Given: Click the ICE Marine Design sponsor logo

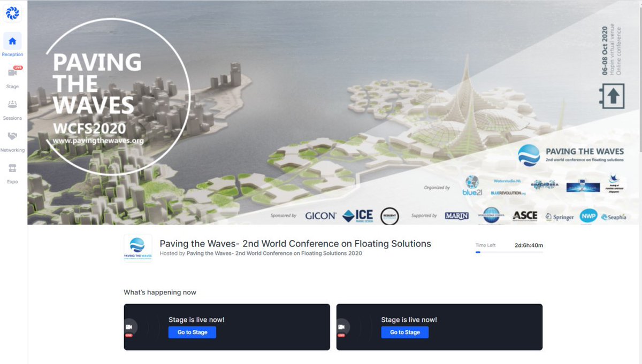Looking at the screenshot, I should pyautogui.click(x=357, y=215).
